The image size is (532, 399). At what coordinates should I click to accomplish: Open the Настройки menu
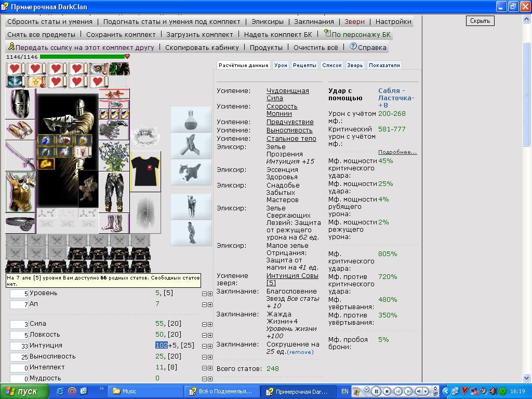(393, 21)
